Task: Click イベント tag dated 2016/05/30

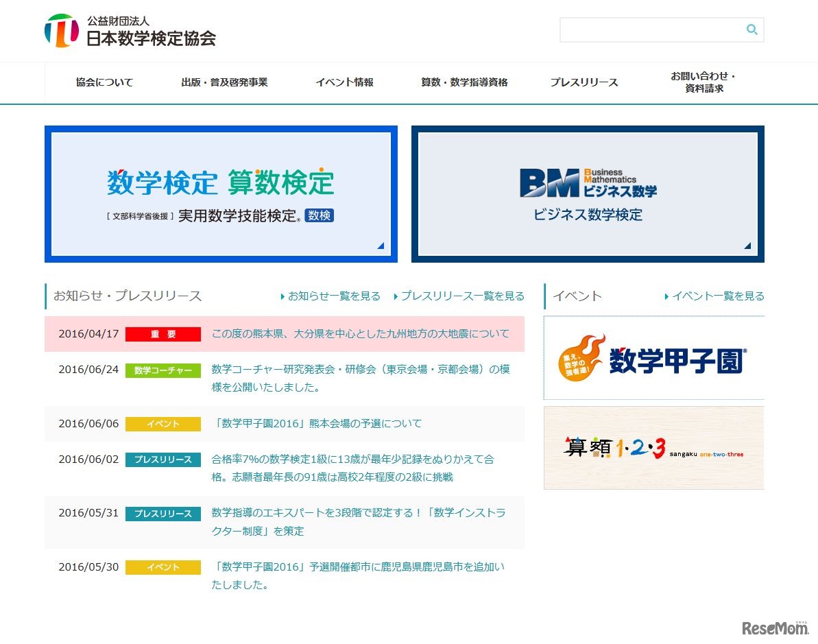Action: 163,567
